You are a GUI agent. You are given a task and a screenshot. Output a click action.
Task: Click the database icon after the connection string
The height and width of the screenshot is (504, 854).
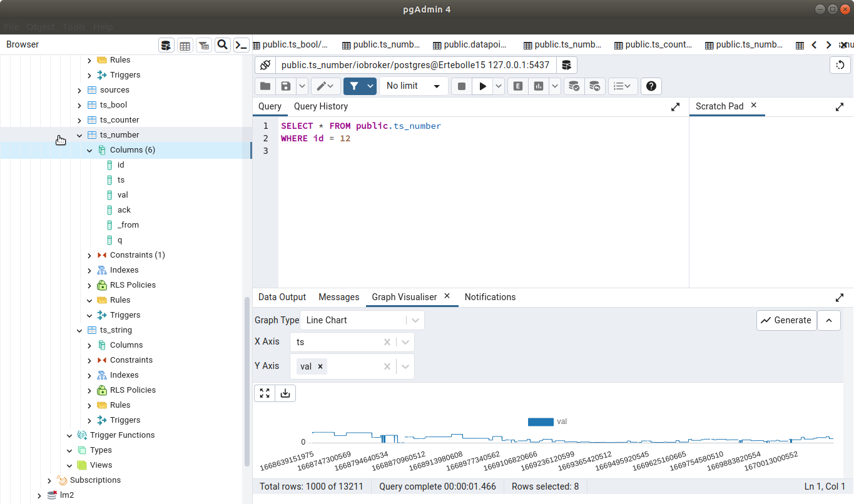click(x=566, y=65)
